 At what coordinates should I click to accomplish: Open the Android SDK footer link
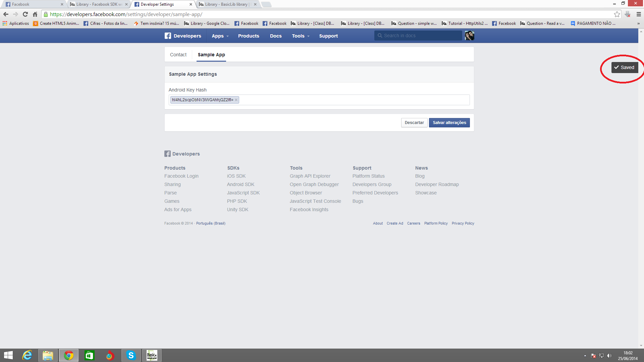pyautogui.click(x=240, y=184)
